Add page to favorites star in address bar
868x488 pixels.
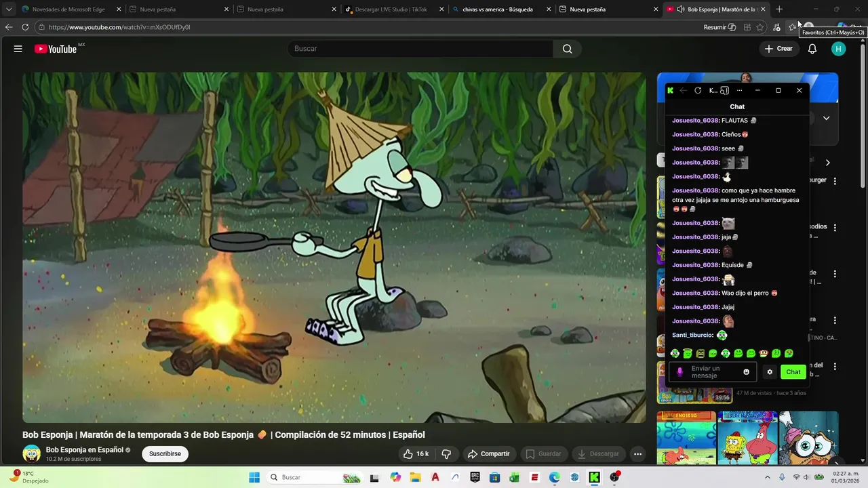point(760,27)
